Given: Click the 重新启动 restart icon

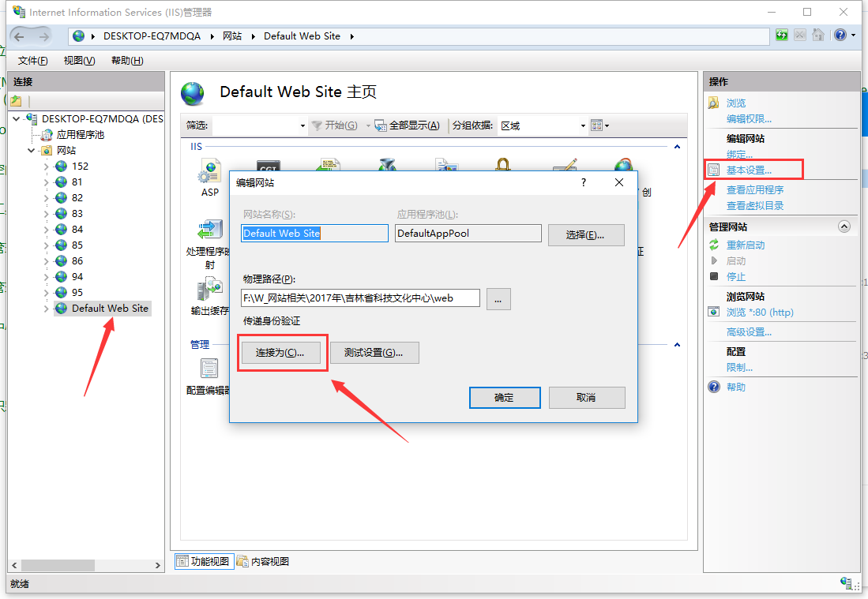Looking at the screenshot, I should pos(714,245).
